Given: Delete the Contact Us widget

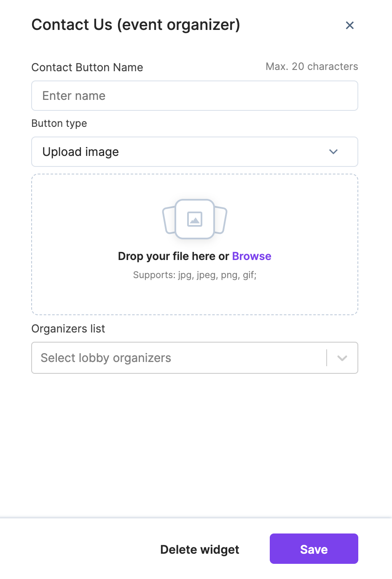Looking at the screenshot, I should coord(199,549).
